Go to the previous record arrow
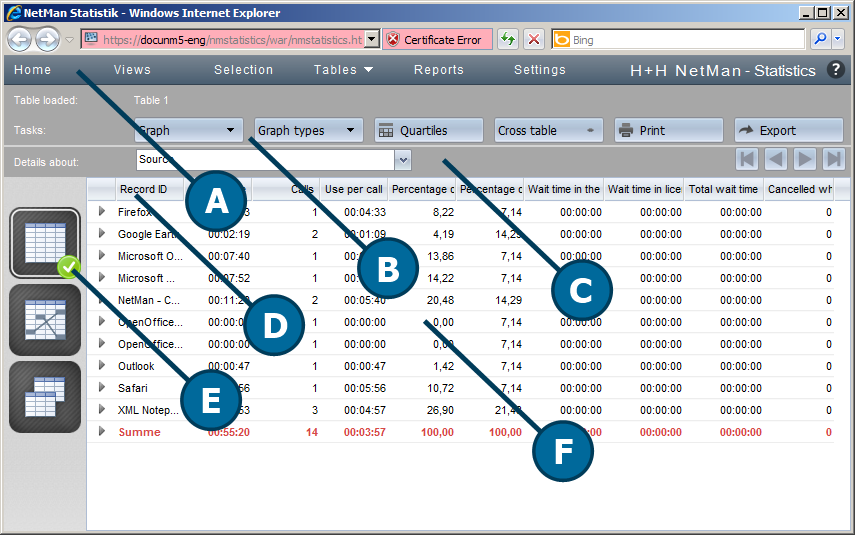 point(776,159)
